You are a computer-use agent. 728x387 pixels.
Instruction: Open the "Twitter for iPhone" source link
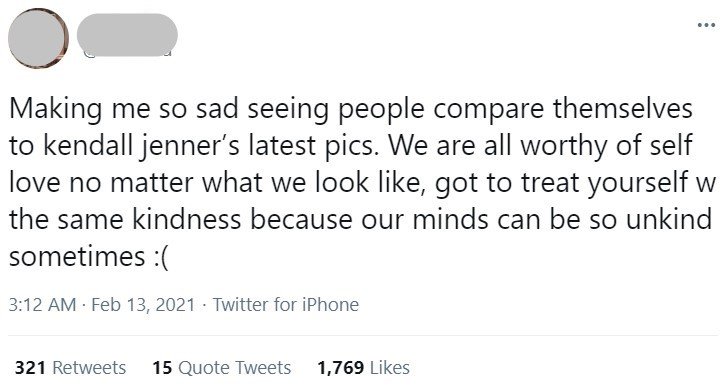coord(286,305)
